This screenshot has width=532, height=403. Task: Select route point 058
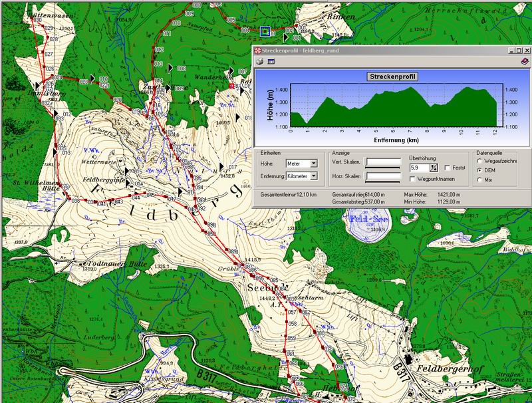(286, 321)
